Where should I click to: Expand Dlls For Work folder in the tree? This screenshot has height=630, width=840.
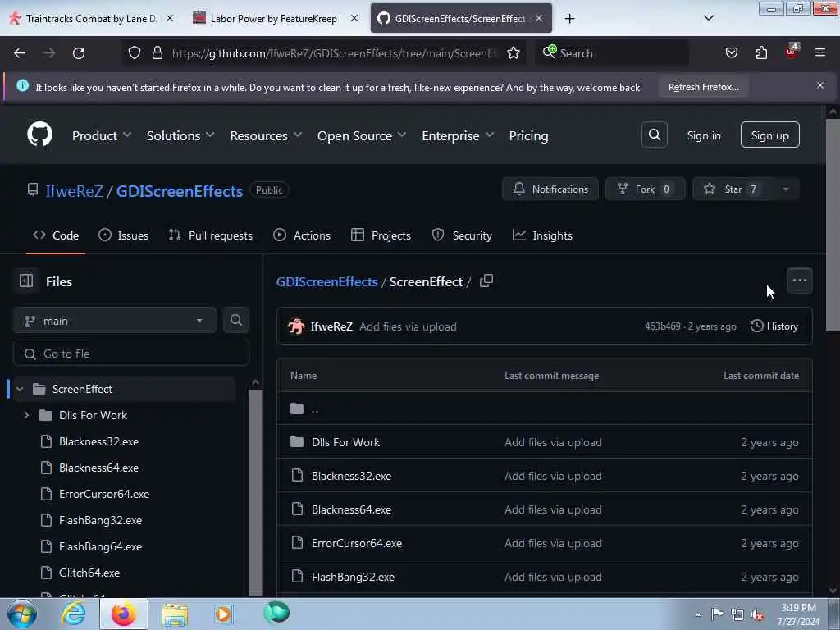pyautogui.click(x=26, y=415)
